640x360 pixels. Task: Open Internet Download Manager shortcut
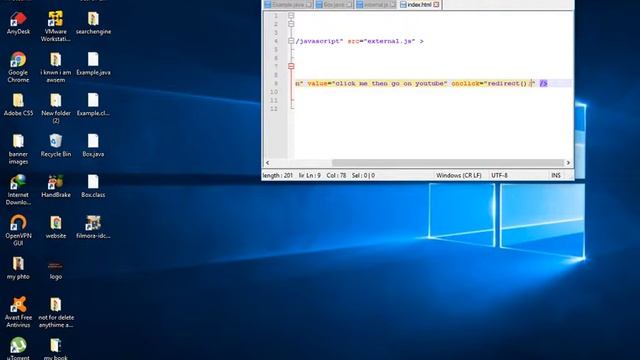click(x=18, y=190)
